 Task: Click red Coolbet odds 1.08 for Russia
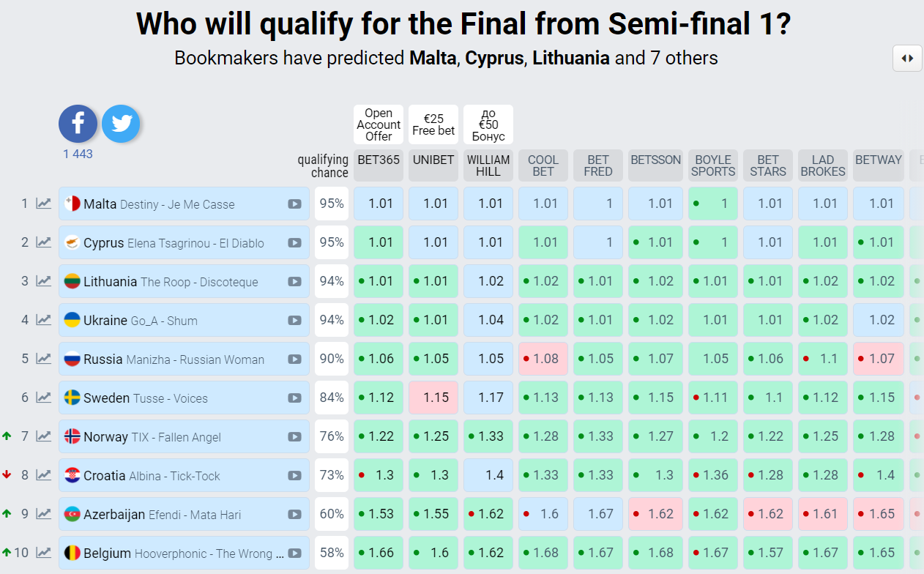pyautogui.click(x=543, y=359)
